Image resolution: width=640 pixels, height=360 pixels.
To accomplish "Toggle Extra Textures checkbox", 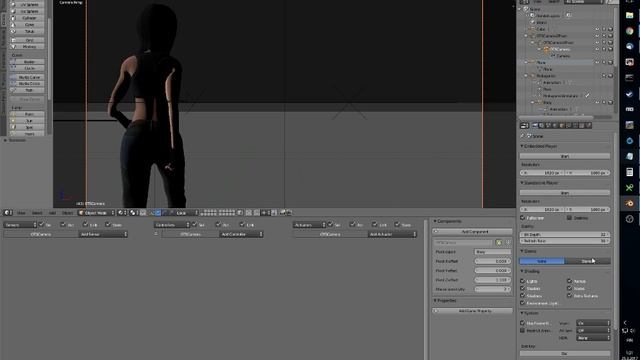I will pyautogui.click(x=569, y=296).
